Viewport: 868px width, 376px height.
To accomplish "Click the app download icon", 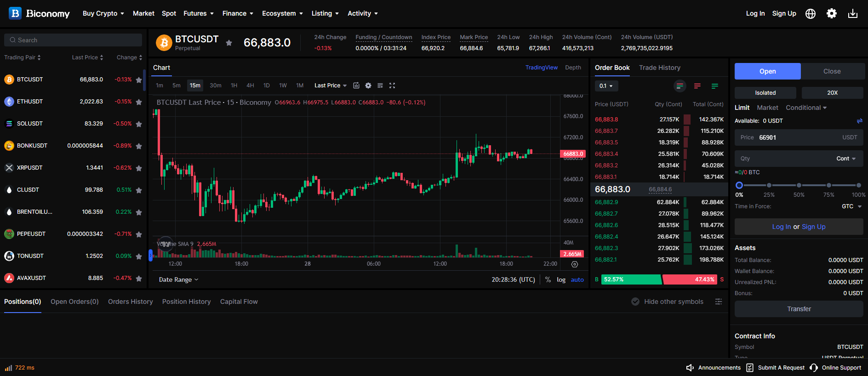I will pyautogui.click(x=853, y=13).
